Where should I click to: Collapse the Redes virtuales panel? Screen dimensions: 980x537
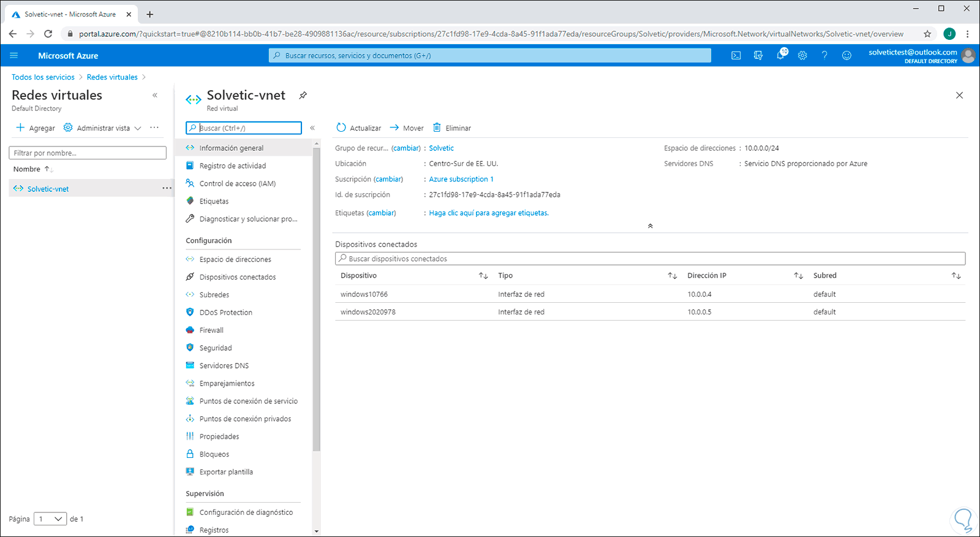click(x=155, y=95)
